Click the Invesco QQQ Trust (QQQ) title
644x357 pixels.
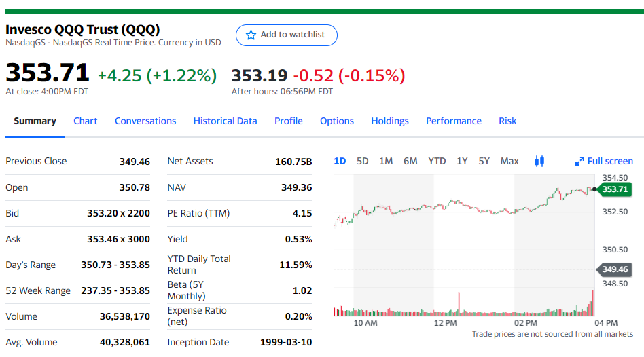(83, 30)
